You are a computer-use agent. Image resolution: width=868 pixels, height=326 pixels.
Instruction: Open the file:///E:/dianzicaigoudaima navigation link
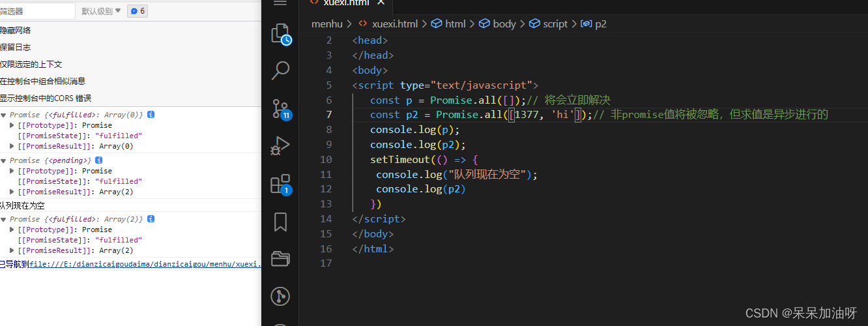(x=145, y=264)
